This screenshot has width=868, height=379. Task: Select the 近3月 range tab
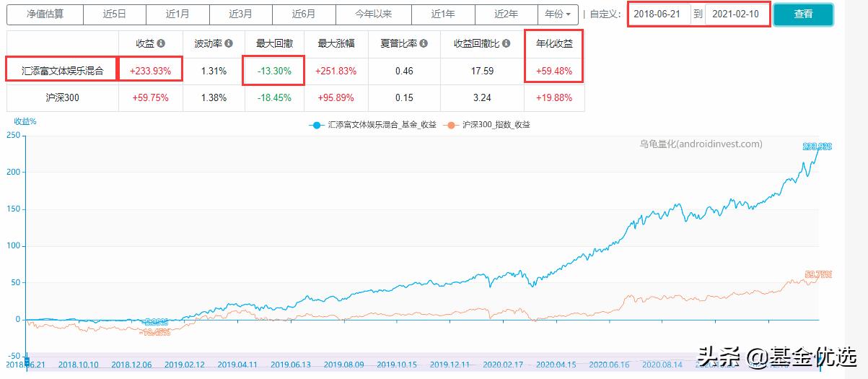pos(241,14)
